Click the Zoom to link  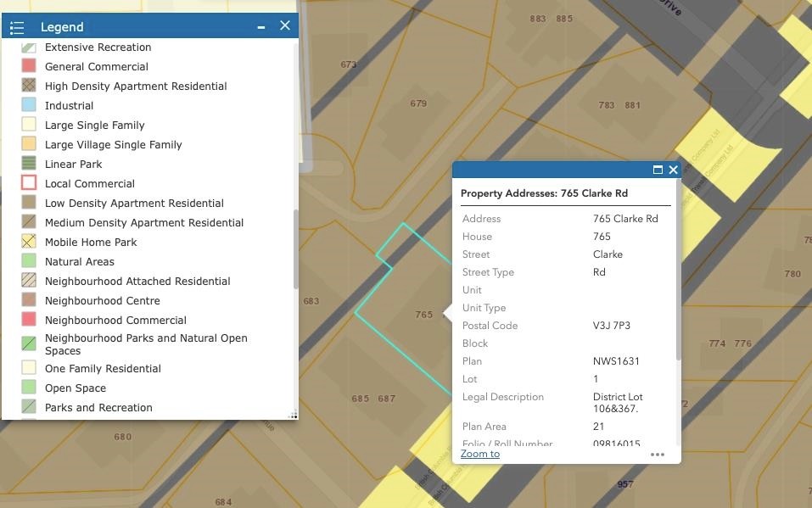pyautogui.click(x=480, y=454)
